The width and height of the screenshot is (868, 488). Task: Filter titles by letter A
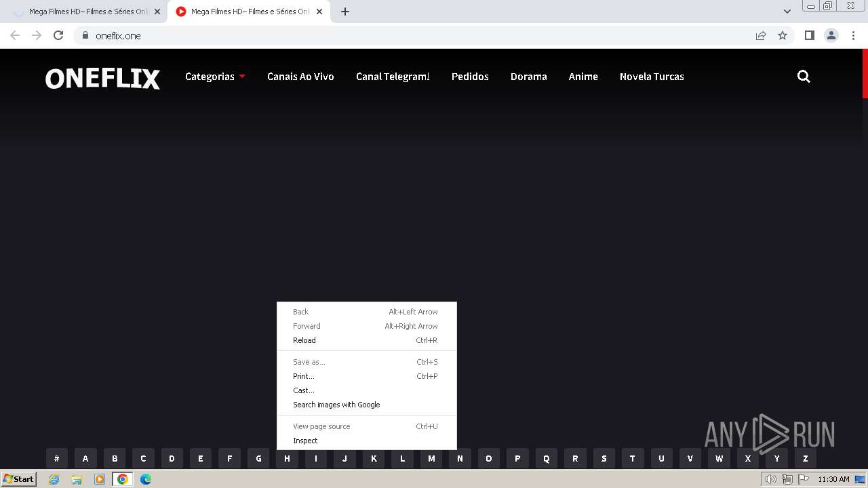pyautogui.click(x=85, y=458)
